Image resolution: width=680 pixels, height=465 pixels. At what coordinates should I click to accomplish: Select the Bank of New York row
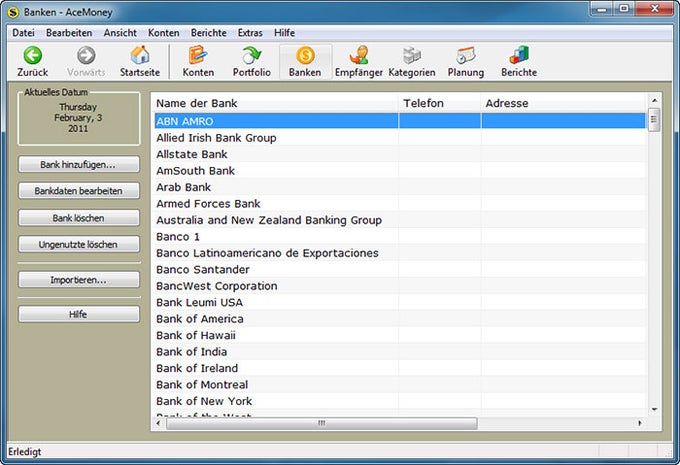tap(400, 402)
